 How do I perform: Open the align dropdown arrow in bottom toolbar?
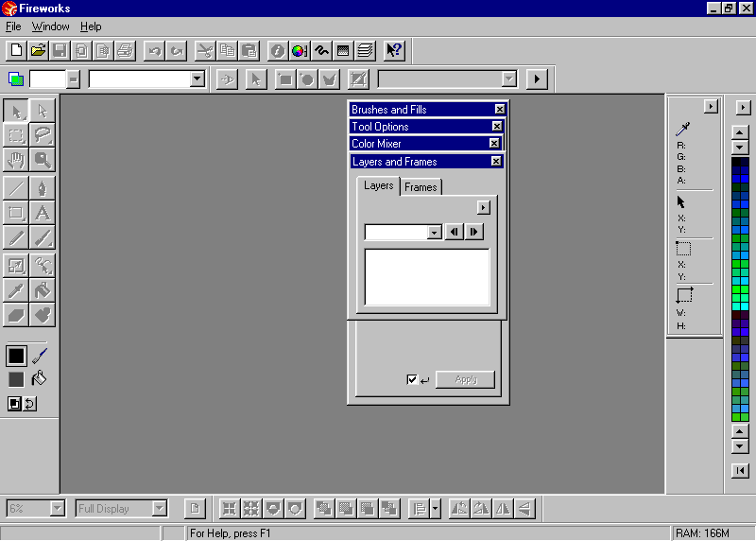[436, 509]
